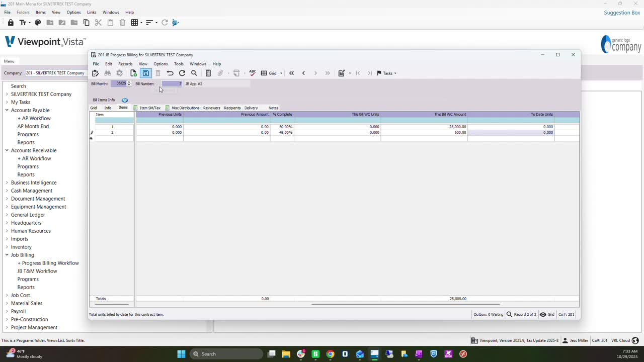This screenshot has height=362, width=644.
Task: Expand the Equipment Management folder
Action: click(7, 207)
